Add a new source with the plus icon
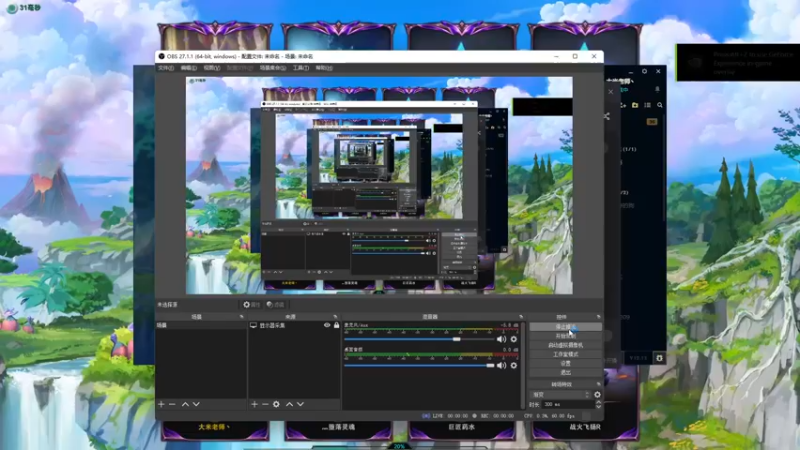The width and height of the screenshot is (800, 450). 255,404
